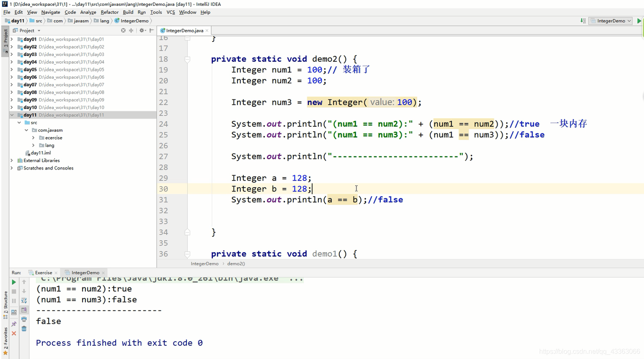Image resolution: width=644 pixels, height=359 pixels.
Task: Open the Navigate menu
Action: 51,12
